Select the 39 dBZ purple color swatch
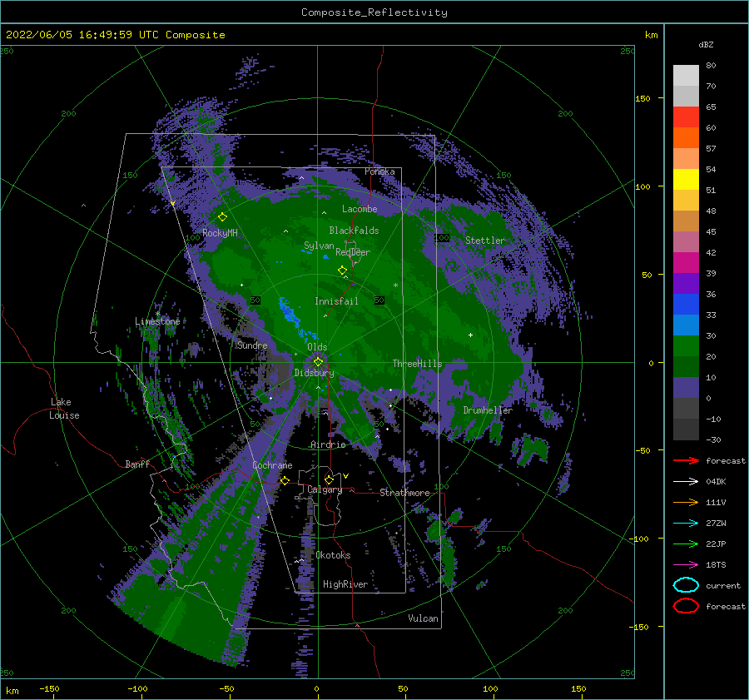The width and height of the screenshot is (749, 700). (x=686, y=283)
